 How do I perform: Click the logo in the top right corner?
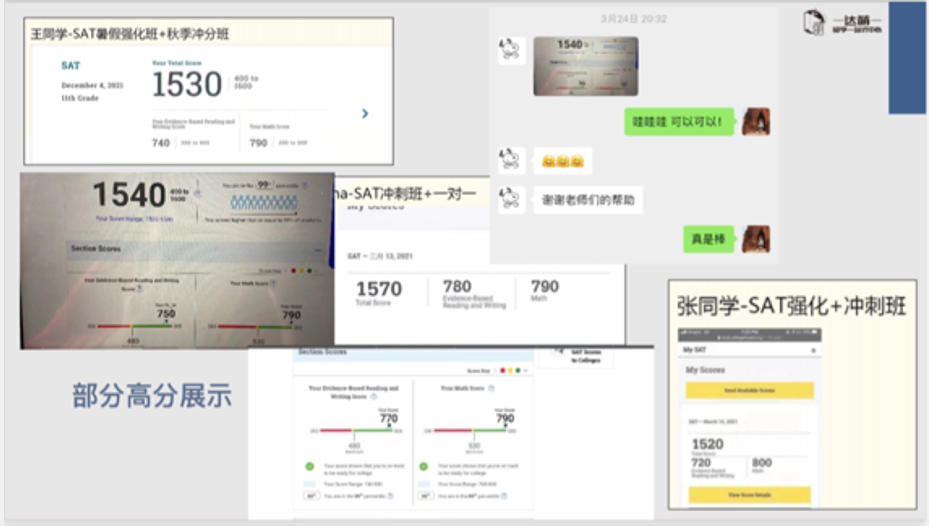coord(841,23)
